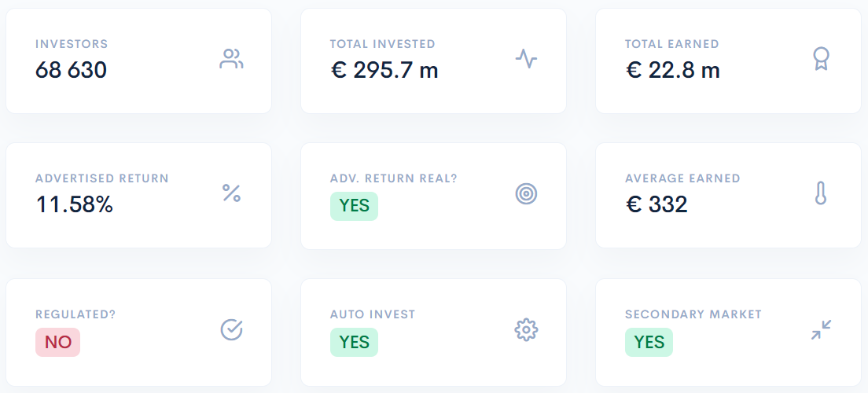This screenshot has width=868, height=393.
Task: Click the YES badge under Auto Invest
Action: 355,342
